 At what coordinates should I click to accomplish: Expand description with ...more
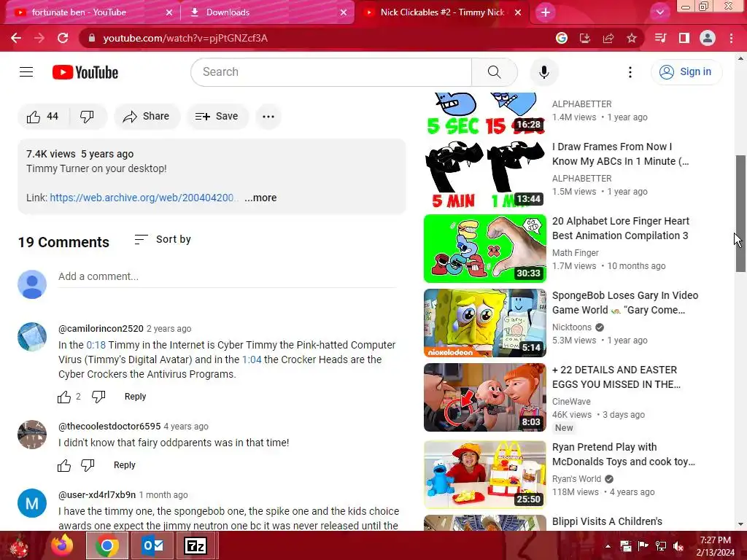[260, 198]
